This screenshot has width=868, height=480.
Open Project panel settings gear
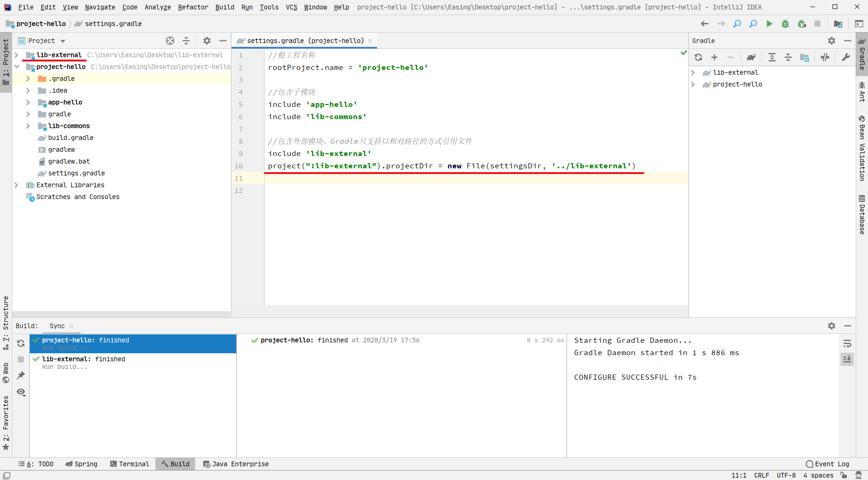coord(207,41)
